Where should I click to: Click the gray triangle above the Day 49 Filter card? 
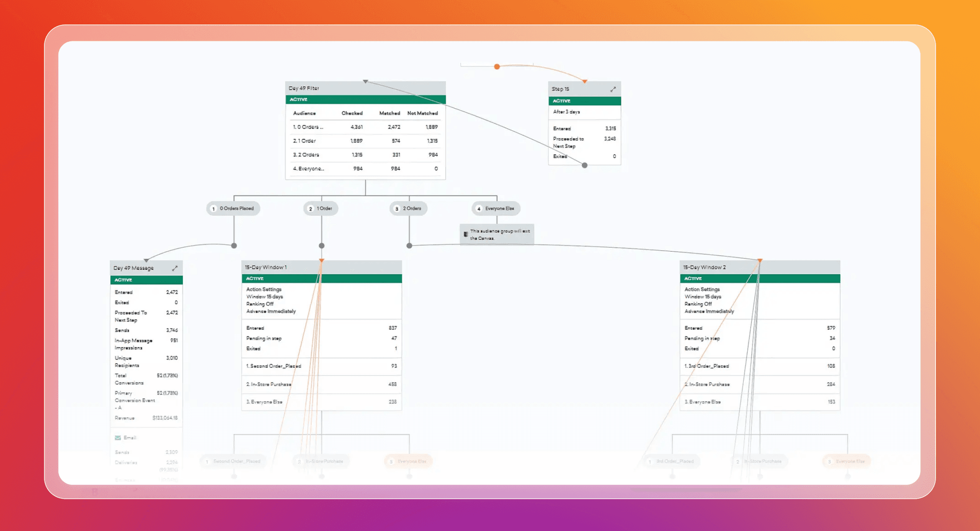click(x=365, y=81)
